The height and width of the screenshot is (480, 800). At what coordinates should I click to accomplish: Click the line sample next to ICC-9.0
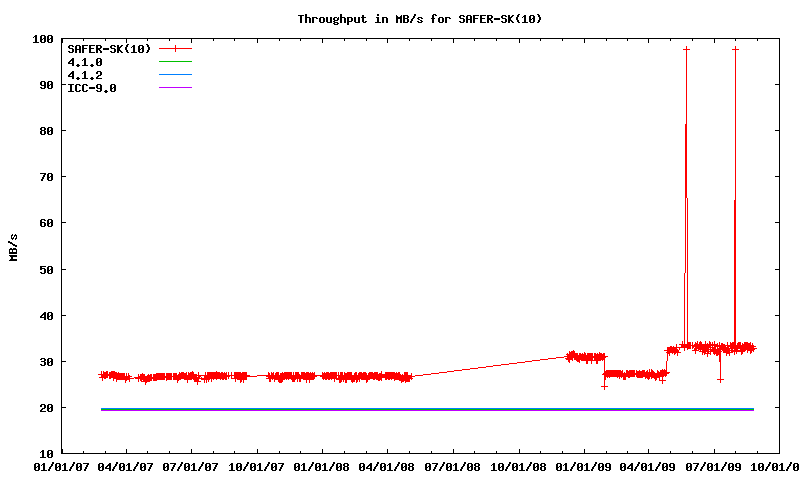click(175, 88)
